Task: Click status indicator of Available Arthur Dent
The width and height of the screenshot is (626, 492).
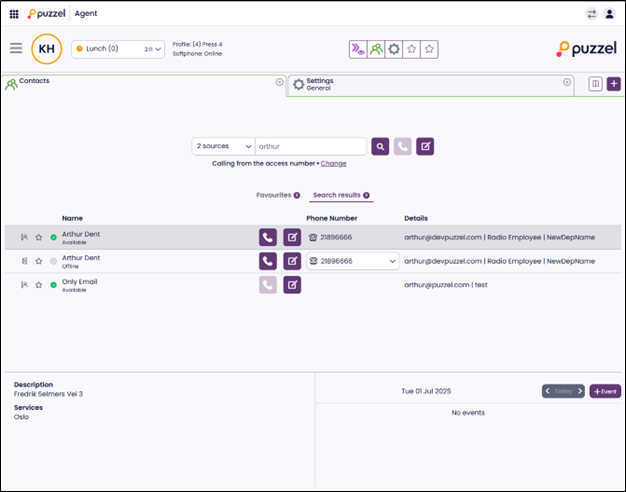Action: pyautogui.click(x=53, y=238)
